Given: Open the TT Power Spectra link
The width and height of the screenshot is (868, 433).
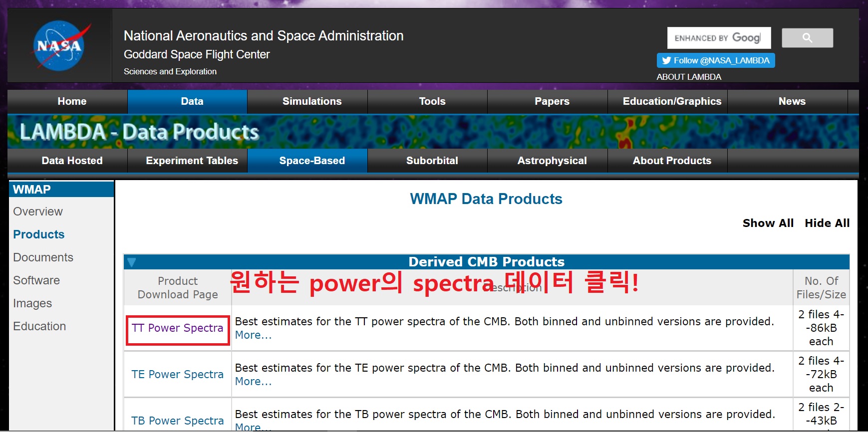Looking at the screenshot, I should [178, 328].
